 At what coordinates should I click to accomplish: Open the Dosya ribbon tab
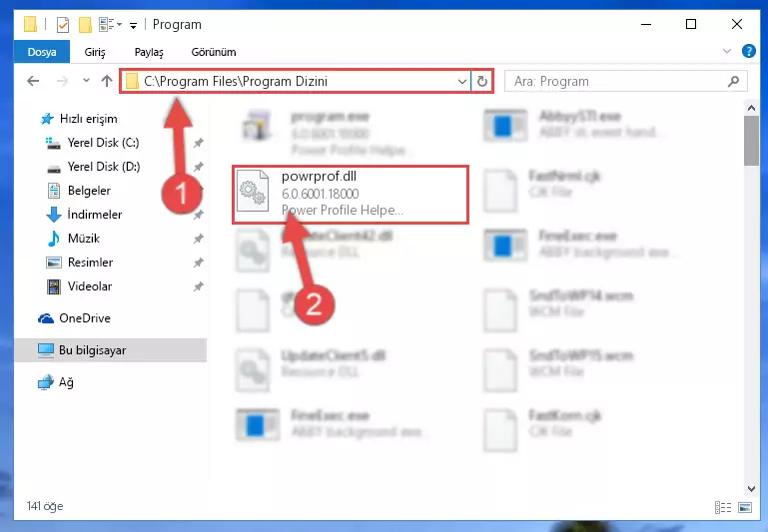42,52
